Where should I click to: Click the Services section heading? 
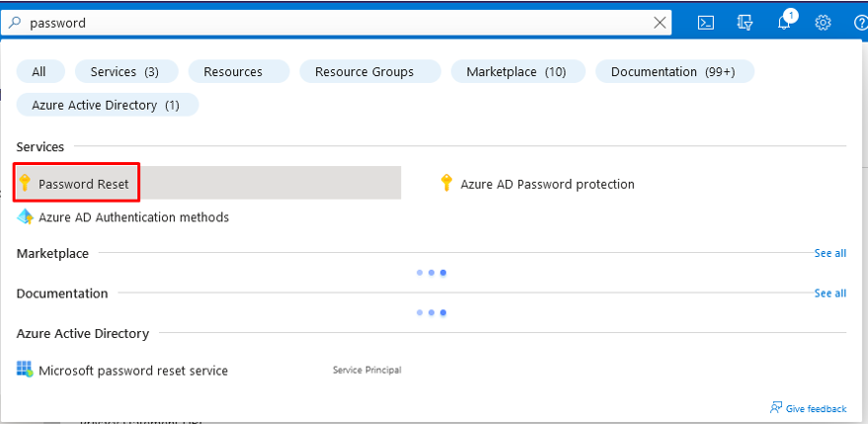pyautogui.click(x=40, y=147)
